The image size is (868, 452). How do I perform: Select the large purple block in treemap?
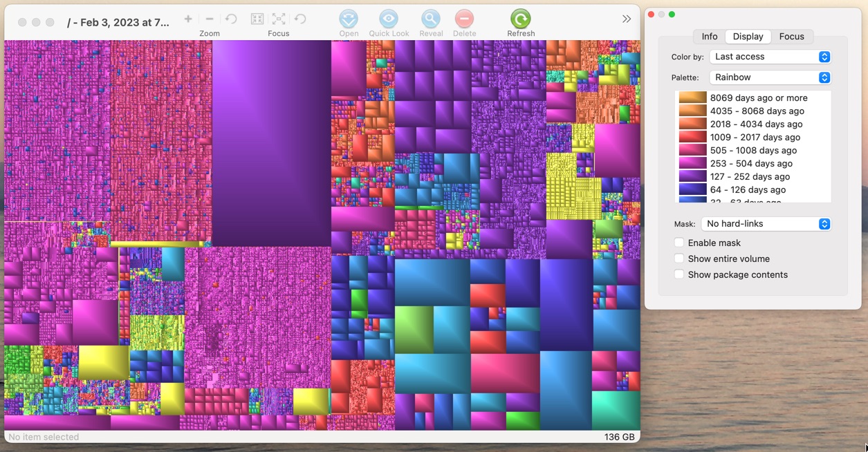(x=271, y=142)
